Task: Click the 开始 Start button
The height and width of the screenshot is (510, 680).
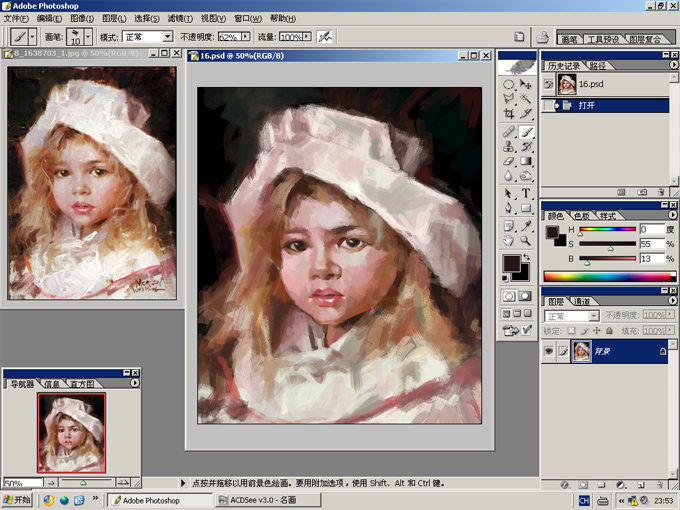Action: coord(17,500)
